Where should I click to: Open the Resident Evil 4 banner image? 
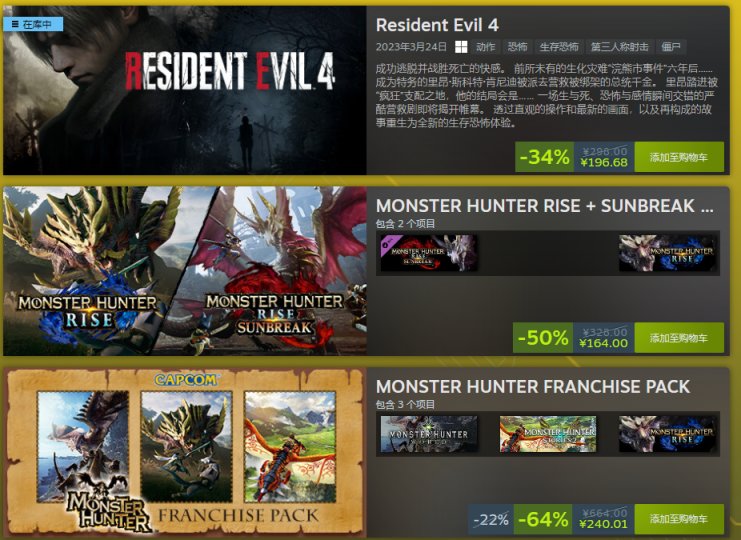tap(185, 91)
